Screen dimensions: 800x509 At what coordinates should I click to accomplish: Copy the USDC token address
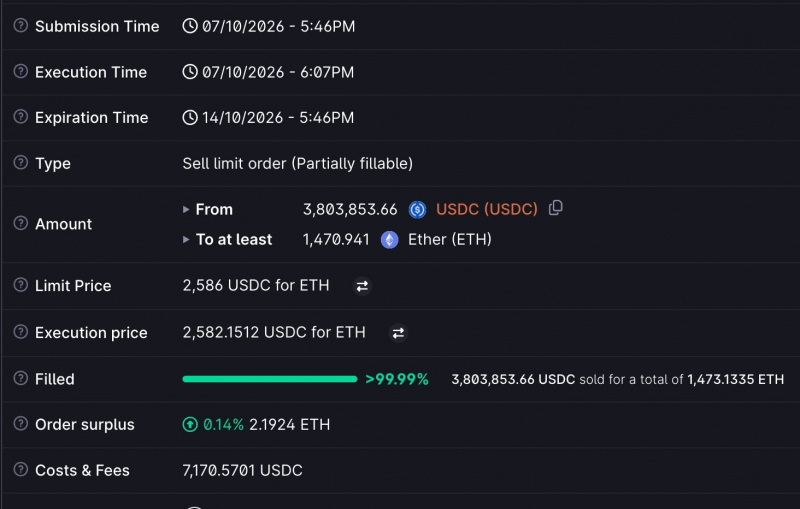[x=556, y=208]
